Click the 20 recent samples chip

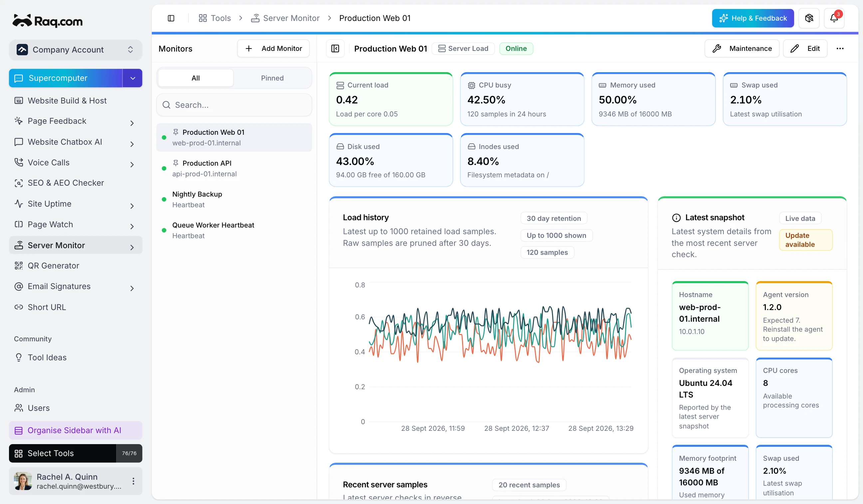pos(529,485)
